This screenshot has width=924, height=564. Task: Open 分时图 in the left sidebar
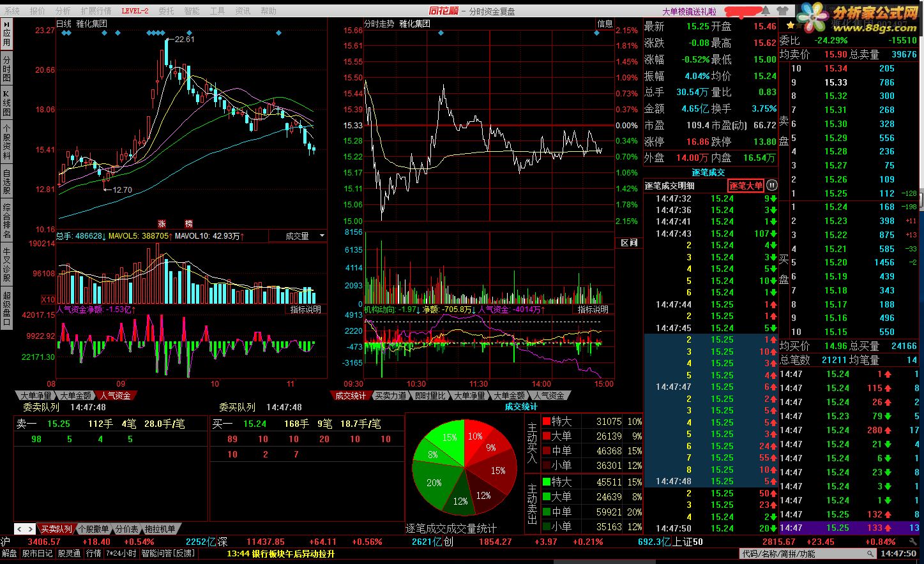(6, 68)
